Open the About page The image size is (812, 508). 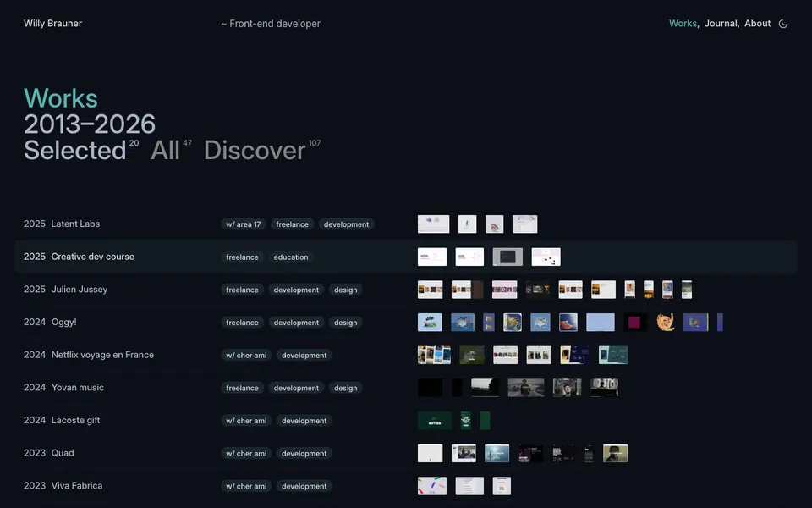tap(757, 24)
